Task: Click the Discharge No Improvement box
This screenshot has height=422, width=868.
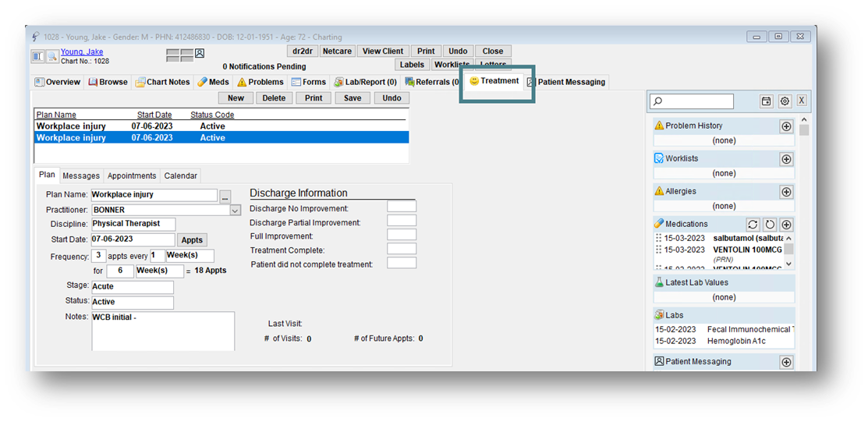Action: pos(402,207)
